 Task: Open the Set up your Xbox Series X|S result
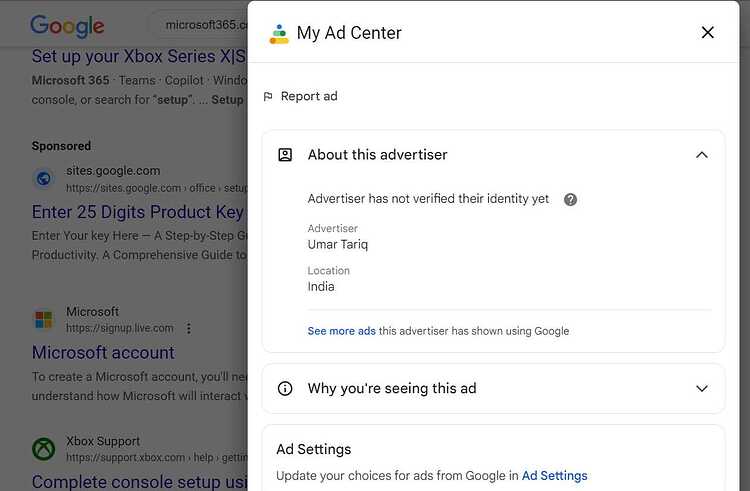pos(139,56)
